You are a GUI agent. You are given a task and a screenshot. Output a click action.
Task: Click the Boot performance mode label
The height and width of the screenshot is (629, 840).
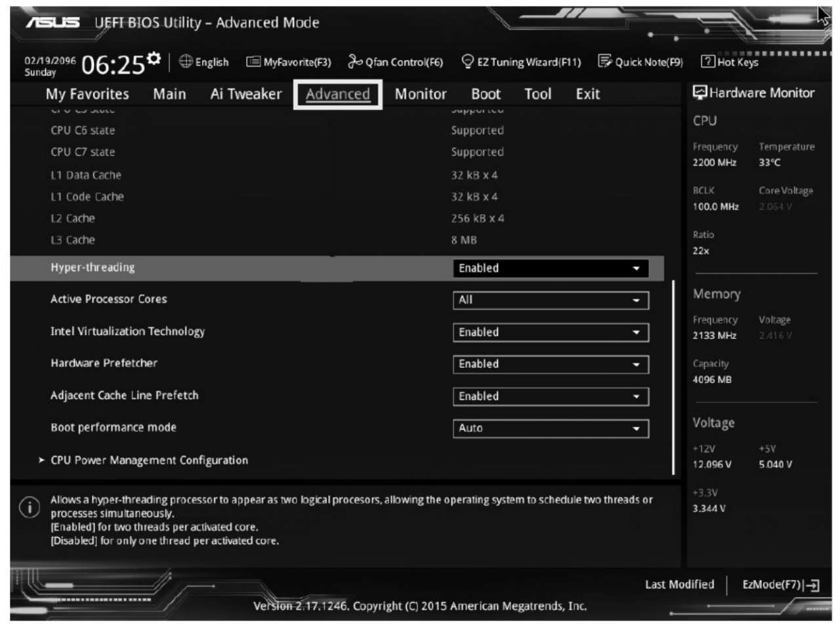114,428
